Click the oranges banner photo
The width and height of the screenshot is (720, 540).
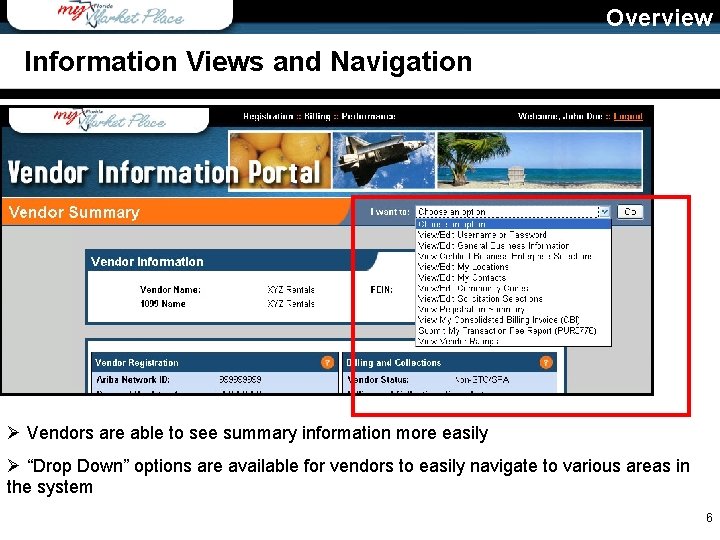pyautogui.click(x=280, y=160)
